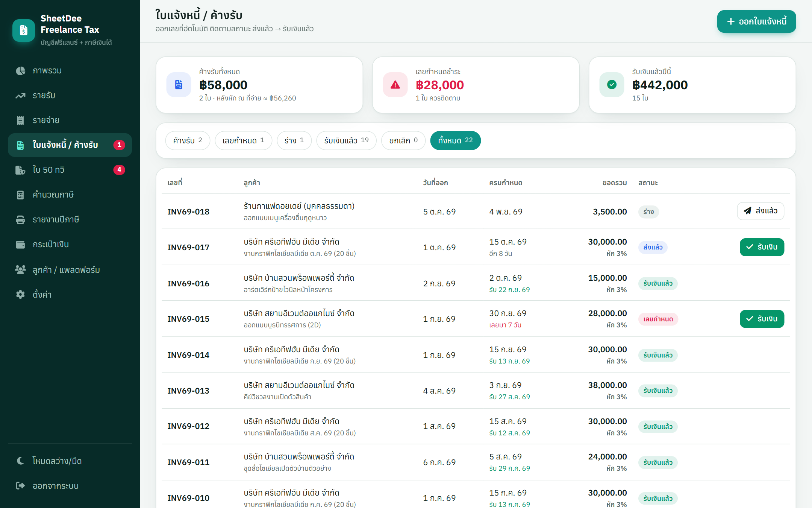Click the ออกจากระบบ logout icon
The image size is (812, 508).
20,485
